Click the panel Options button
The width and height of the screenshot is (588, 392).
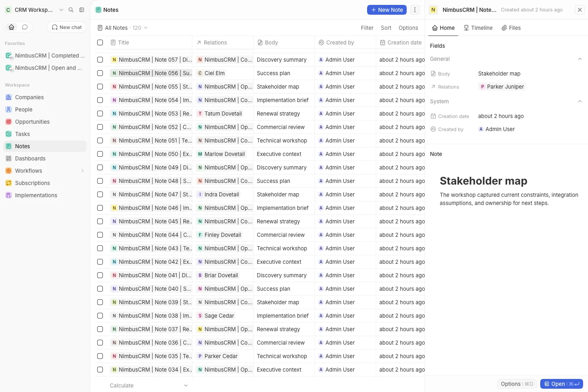pos(517,384)
